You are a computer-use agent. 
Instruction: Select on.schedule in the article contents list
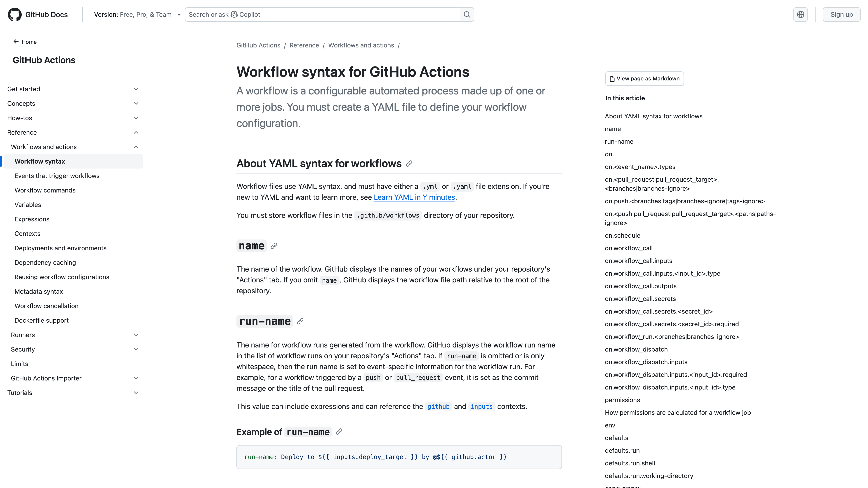[x=622, y=235]
